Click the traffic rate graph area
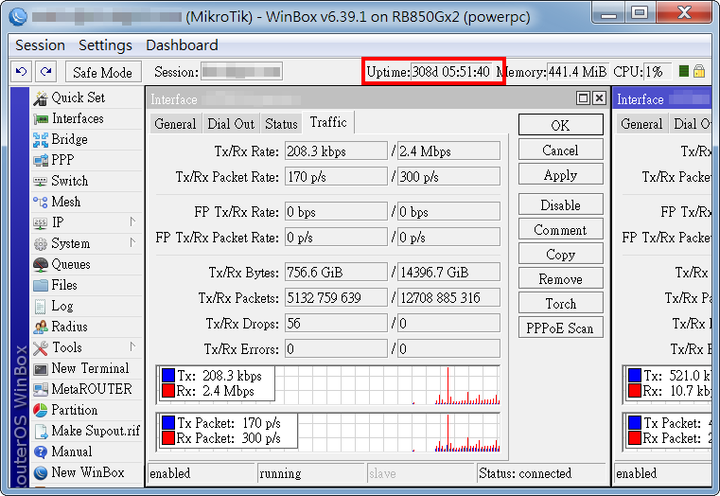Viewport: 720px width, 496px height. click(328, 385)
